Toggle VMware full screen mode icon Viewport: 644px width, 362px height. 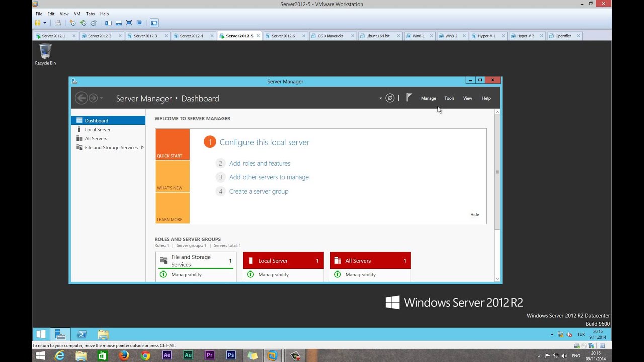pyautogui.click(x=129, y=23)
